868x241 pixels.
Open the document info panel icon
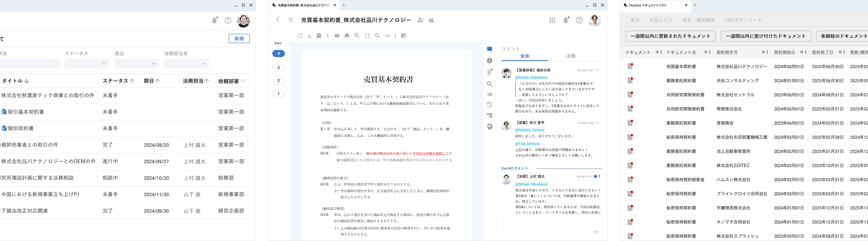pos(489,61)
